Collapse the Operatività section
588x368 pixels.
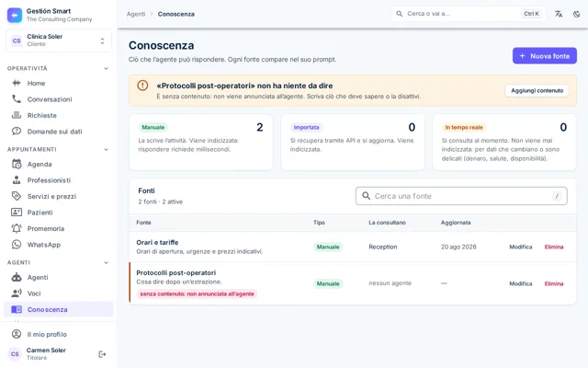pos(106,68)
